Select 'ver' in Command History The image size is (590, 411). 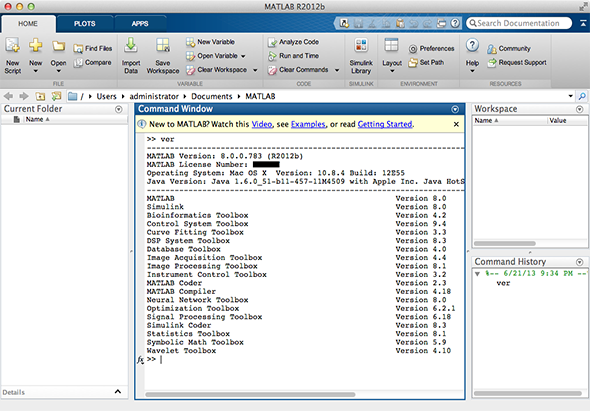pyautogui.click(x=503, y=283)
